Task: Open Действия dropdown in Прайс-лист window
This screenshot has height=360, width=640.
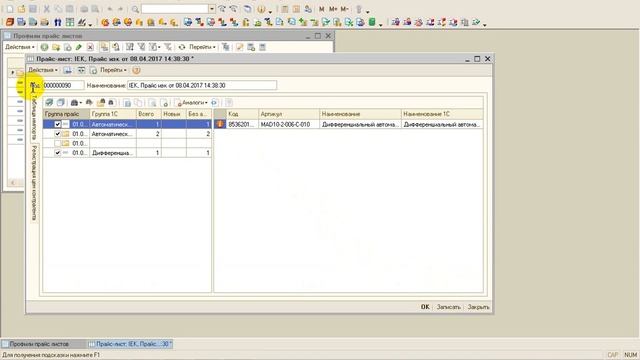Action: [43, 70]
